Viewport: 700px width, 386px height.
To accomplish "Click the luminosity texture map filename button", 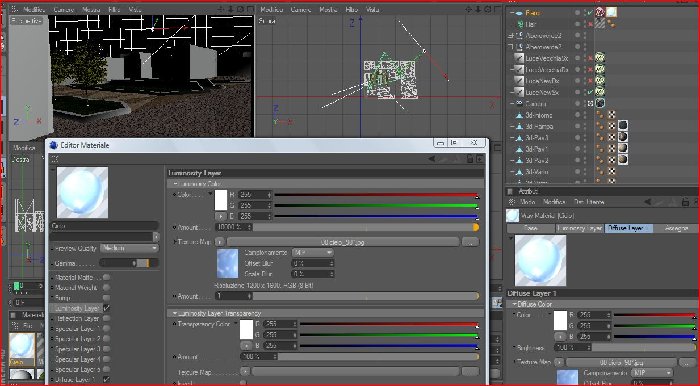I will 343,242.
